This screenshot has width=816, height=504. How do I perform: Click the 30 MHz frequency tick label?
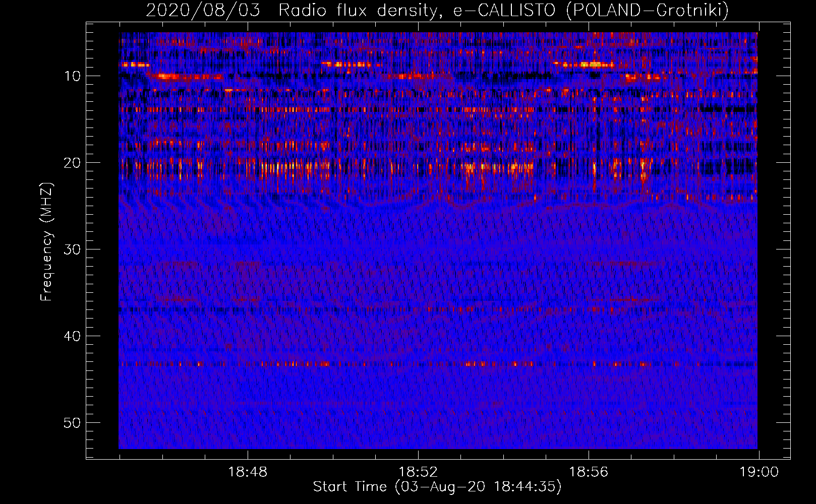click(x=73, y=249)
